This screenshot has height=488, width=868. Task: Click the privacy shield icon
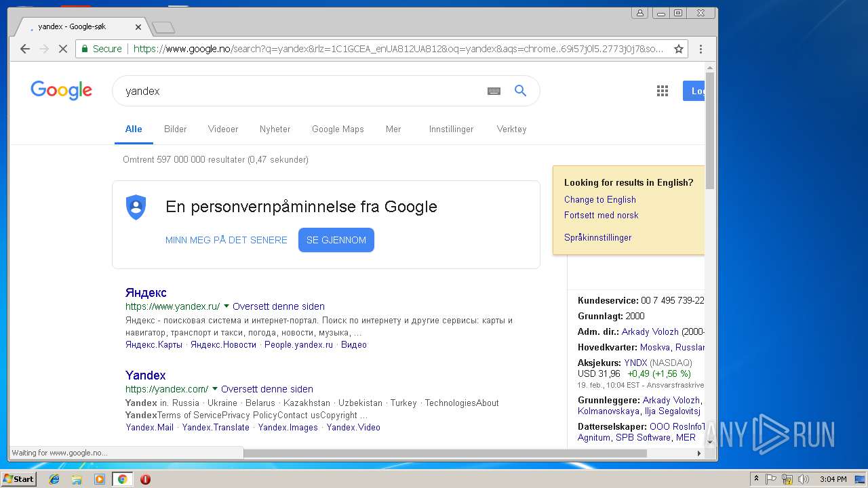[x=136, y=207]
